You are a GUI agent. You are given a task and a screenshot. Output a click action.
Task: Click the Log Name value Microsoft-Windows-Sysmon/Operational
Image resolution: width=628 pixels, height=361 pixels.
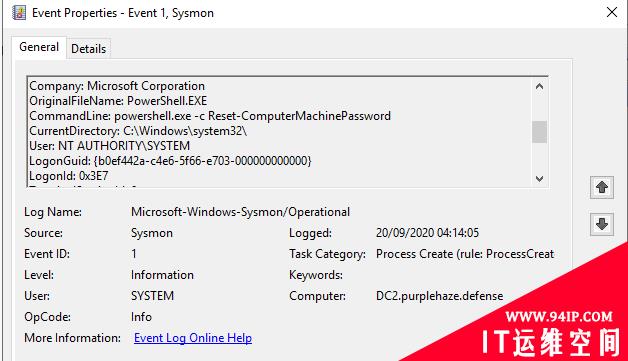(x=240, y=212)
